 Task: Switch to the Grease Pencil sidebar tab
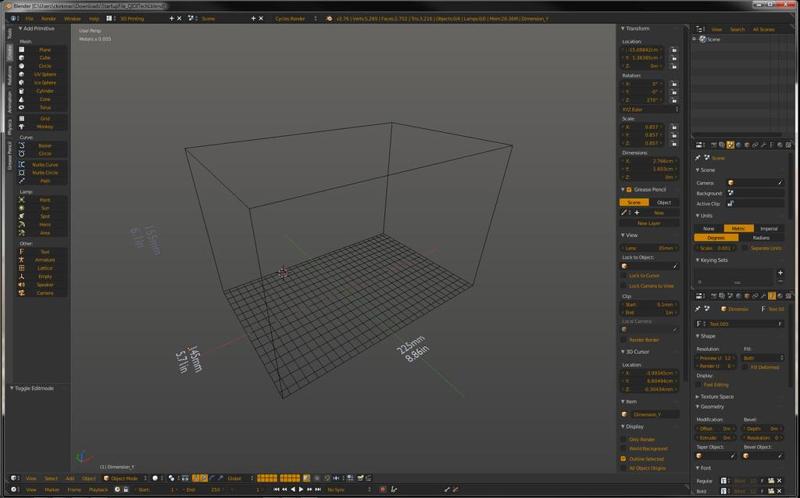pyautogui.click(x=9, y=153)
